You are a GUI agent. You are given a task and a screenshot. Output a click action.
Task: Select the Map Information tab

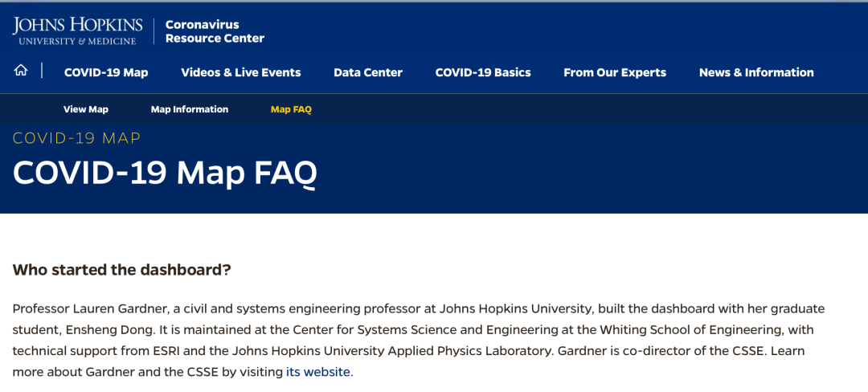pyautogui.click(x=190, y=109)
